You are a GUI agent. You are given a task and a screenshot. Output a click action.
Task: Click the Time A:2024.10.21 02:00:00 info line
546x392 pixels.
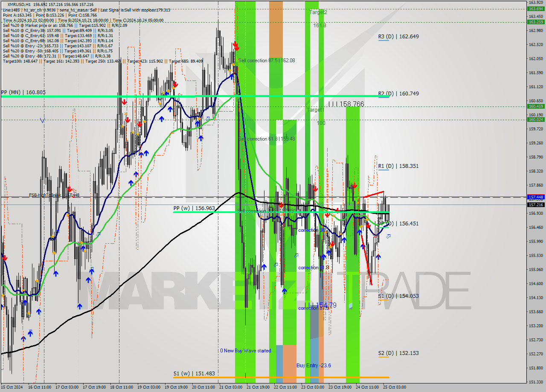83,20
